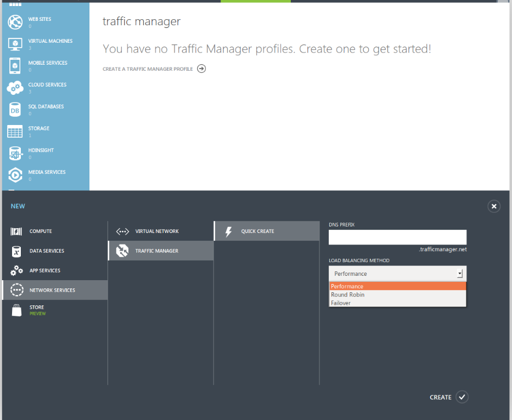512x420 pixels.
Task: Open the Web Sites globe icon
Action: coord(15,22)
